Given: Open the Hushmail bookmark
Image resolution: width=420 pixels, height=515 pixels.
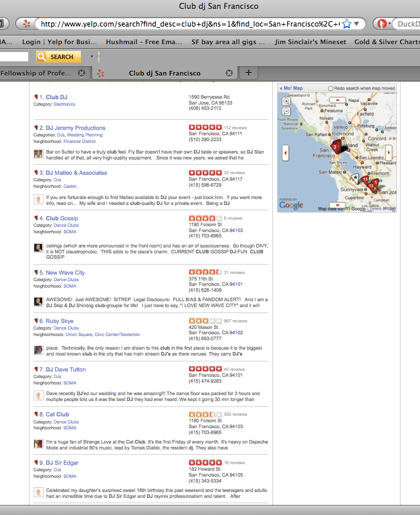Looking at the screenshot, I should point(144,42).
